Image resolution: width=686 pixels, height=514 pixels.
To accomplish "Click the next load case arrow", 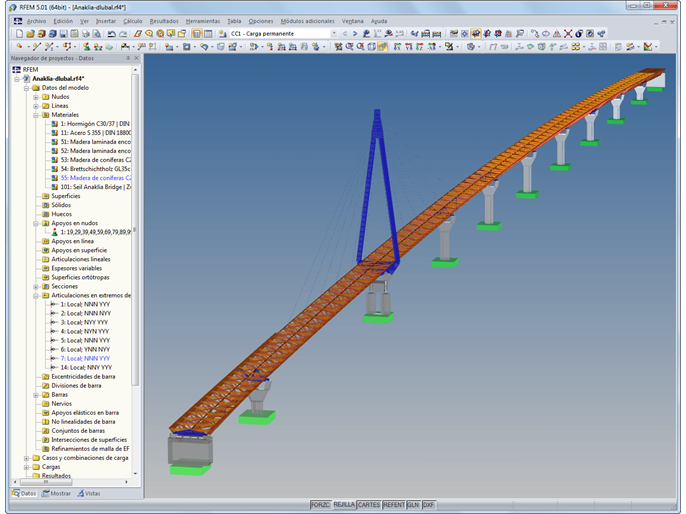I will coord(355,34).
